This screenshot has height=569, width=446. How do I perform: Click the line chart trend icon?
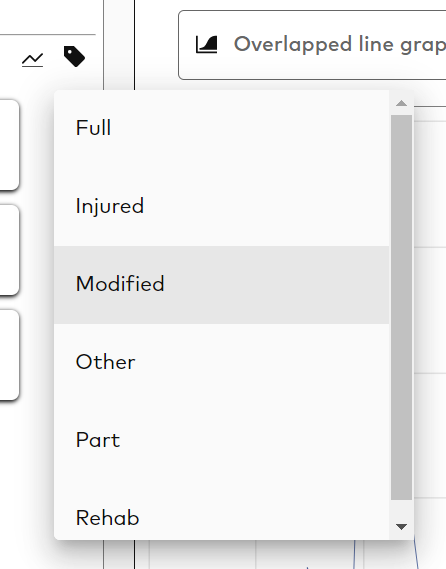[32, 60]
